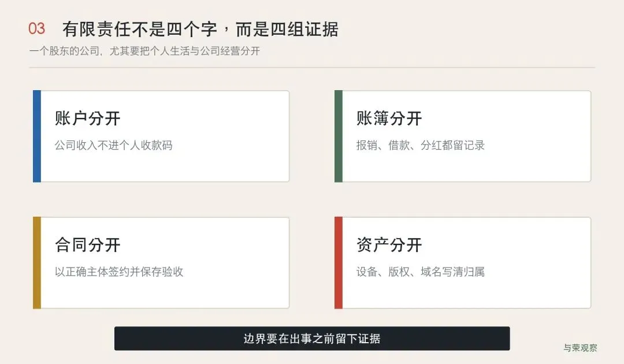624x364 pixels.
Task: Open the 资产分开 card
Action: point(463,262)
